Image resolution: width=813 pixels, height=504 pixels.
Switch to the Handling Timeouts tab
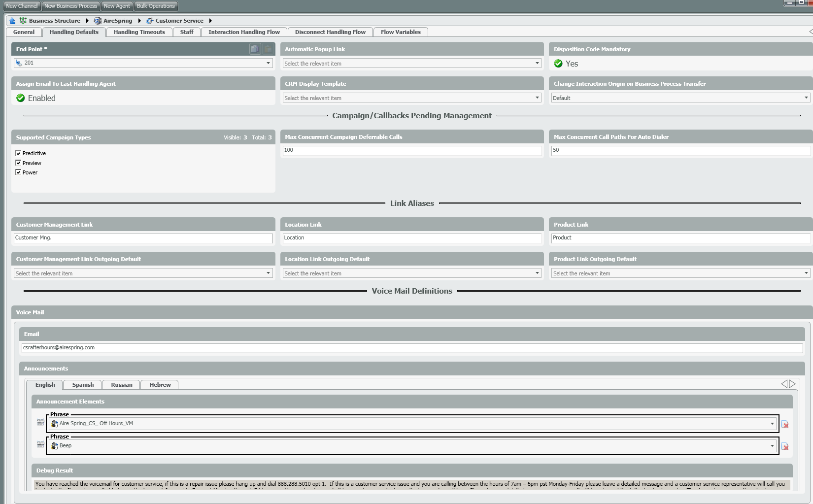coord(139,32)
